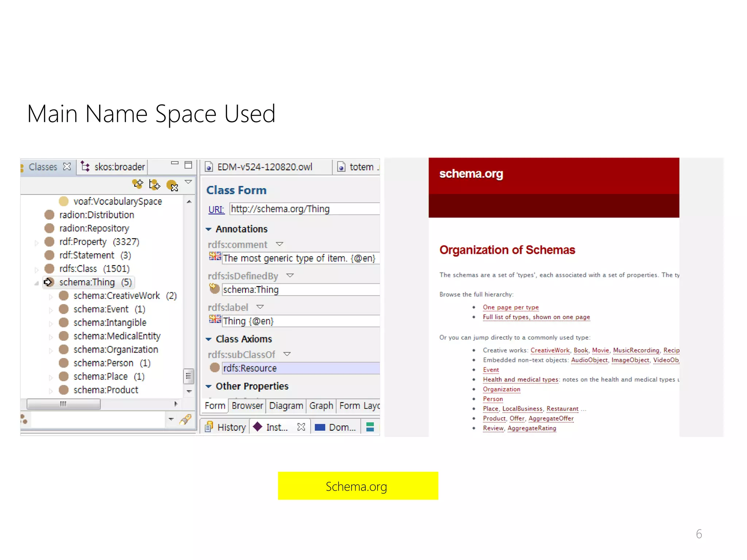This screenshot has width=747, height=560.
Task: Expand the rdf:Property node
Action: click(x=36, y=242)
